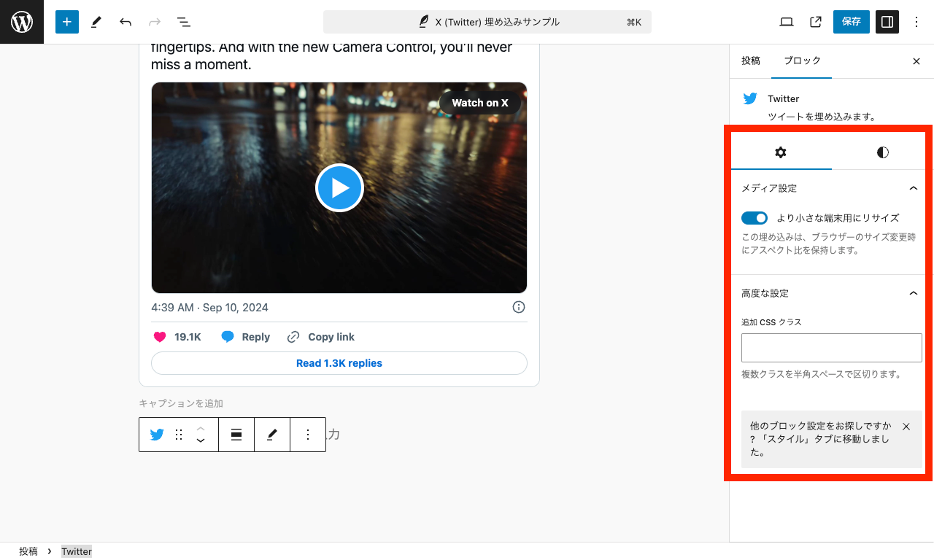The height and width of the screenshot is (560, 934).
Task: Open the document overview list view
Action: [x=184, y=22]
